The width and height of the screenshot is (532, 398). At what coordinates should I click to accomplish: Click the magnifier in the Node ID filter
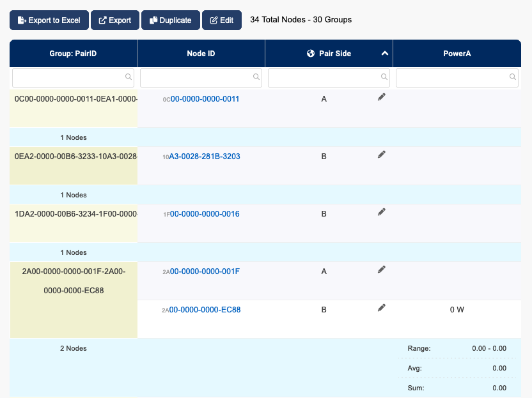(x=256, y=77)
